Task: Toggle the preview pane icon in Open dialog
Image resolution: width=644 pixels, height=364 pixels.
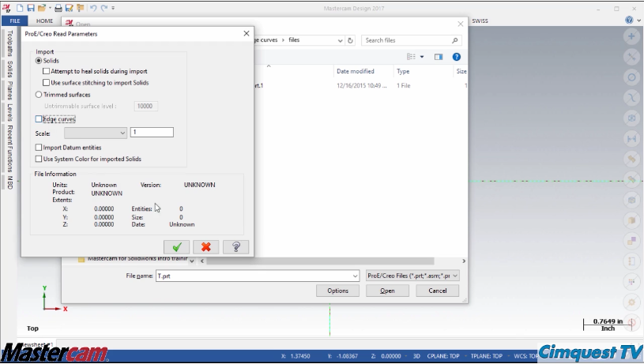Action: pyautogui.click(x=439, y=57)
